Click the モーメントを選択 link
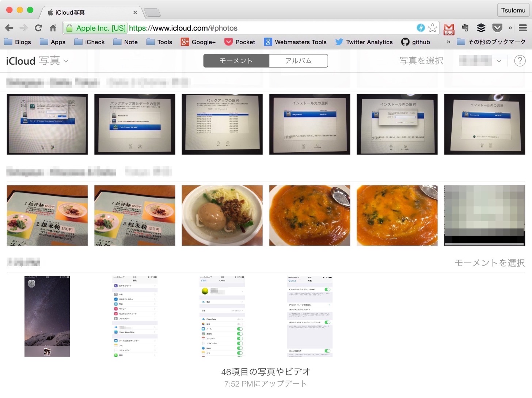The height and width of the screenshot is (398, 532). (490, 263)
